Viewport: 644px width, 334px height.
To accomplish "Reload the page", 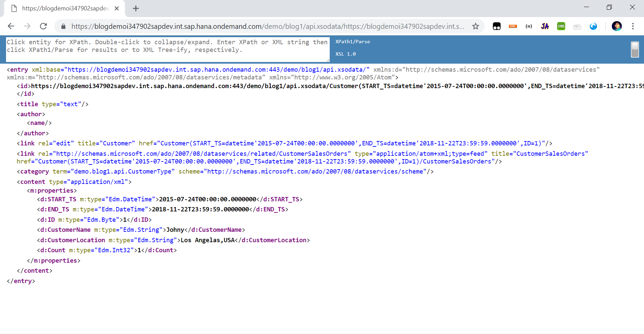I will pyautogui.click(x=43, y=26).
